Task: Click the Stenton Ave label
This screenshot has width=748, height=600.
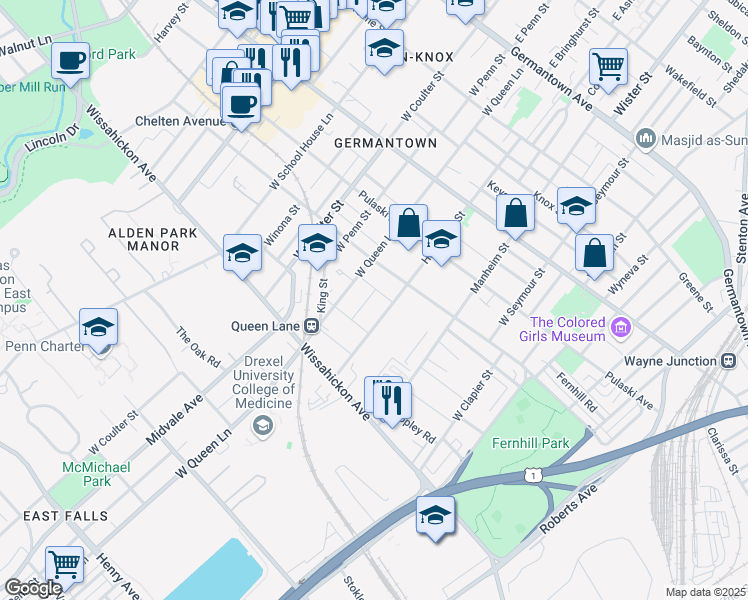Action: point(742,228)
